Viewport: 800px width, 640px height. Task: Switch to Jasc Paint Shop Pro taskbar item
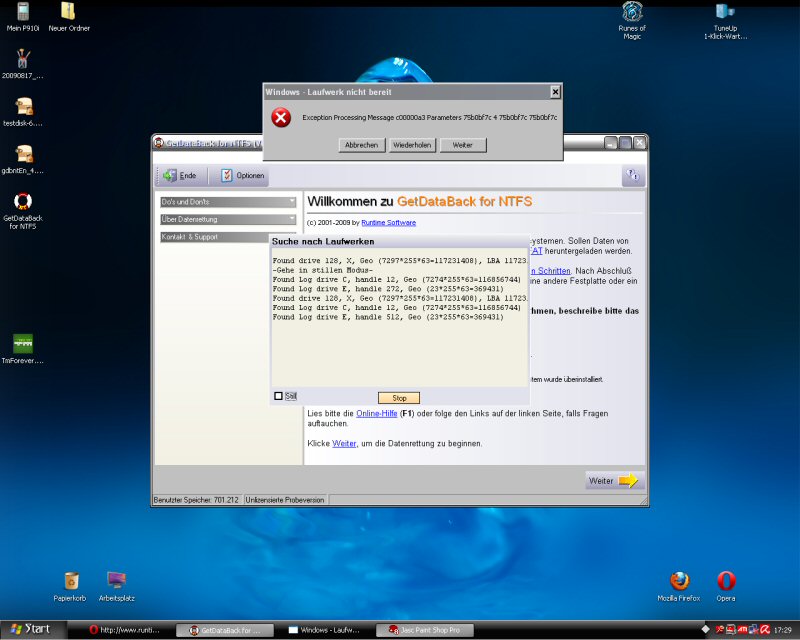click(x=424, y=630)
